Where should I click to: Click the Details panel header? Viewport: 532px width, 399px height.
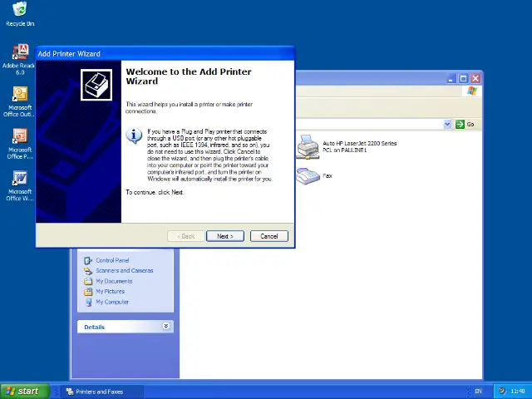[x=126, y=327]
